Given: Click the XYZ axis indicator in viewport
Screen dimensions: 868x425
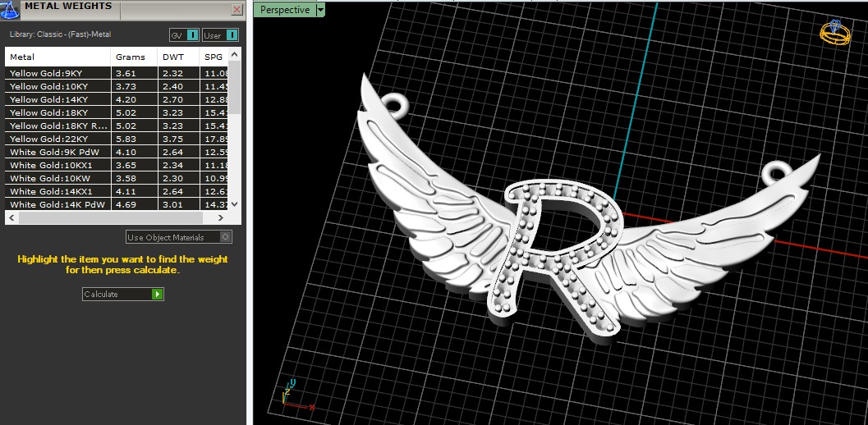Looking at the screenshot, I should [x=296, y=395].
